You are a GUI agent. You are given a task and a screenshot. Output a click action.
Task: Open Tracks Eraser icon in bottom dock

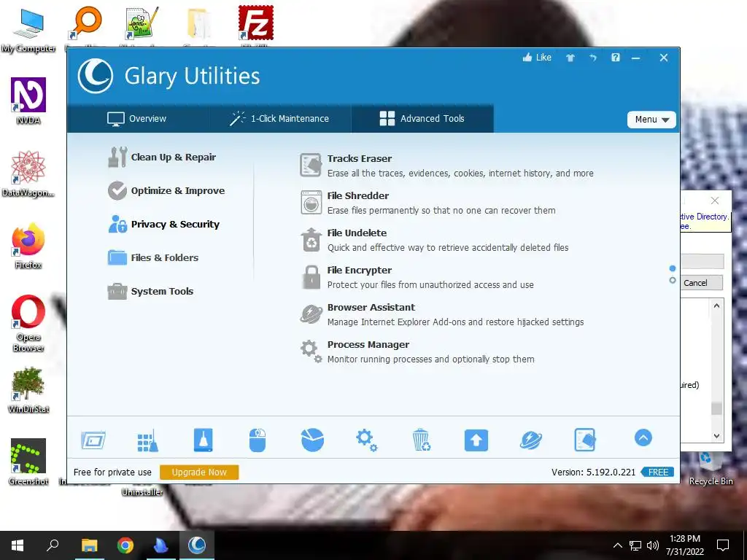coord(585,440)
